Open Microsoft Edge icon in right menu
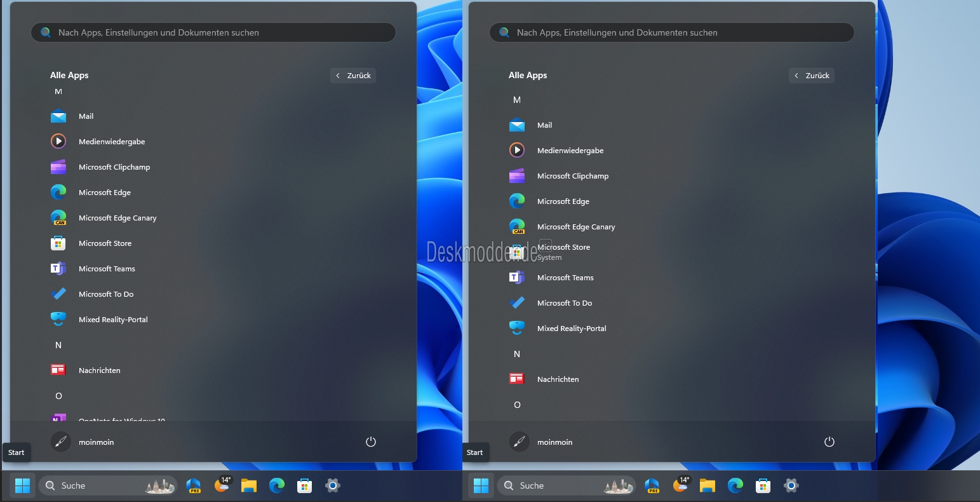 (x=517, y=201)
